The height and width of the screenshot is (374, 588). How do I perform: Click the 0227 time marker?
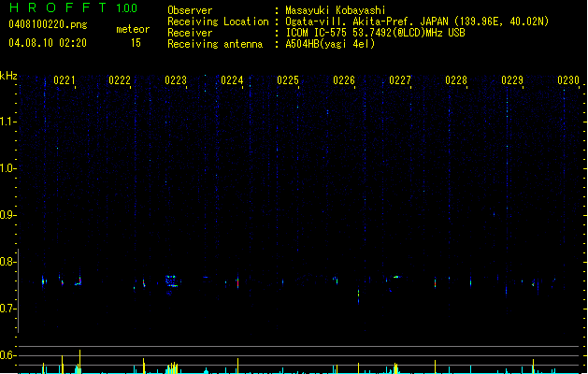click(400, 80)
